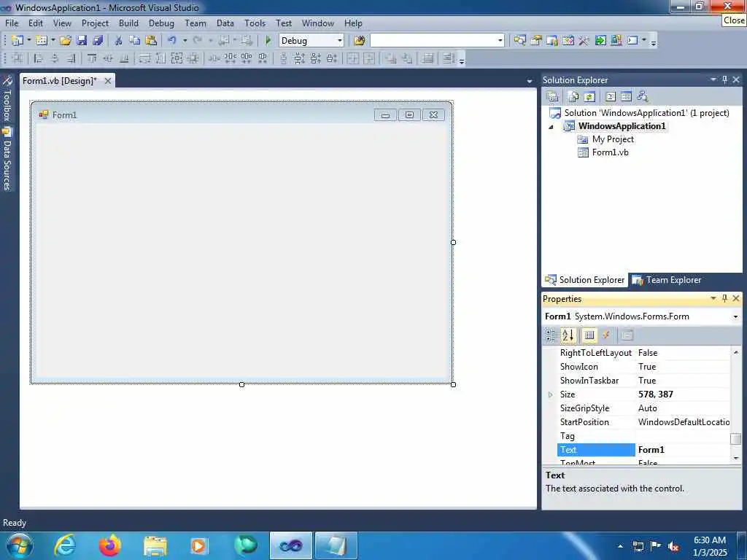
Task: Click the Find in Files icon
Action: click(359, 41)
